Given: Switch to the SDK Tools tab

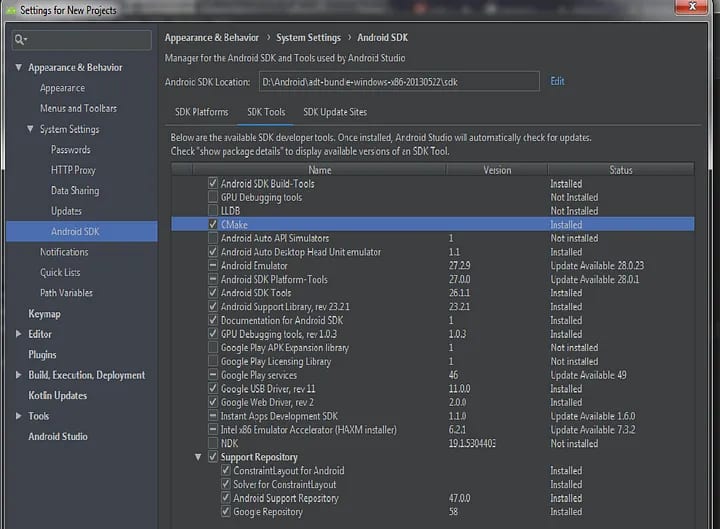Looking at the screenshot, I should tap(266, 112).
